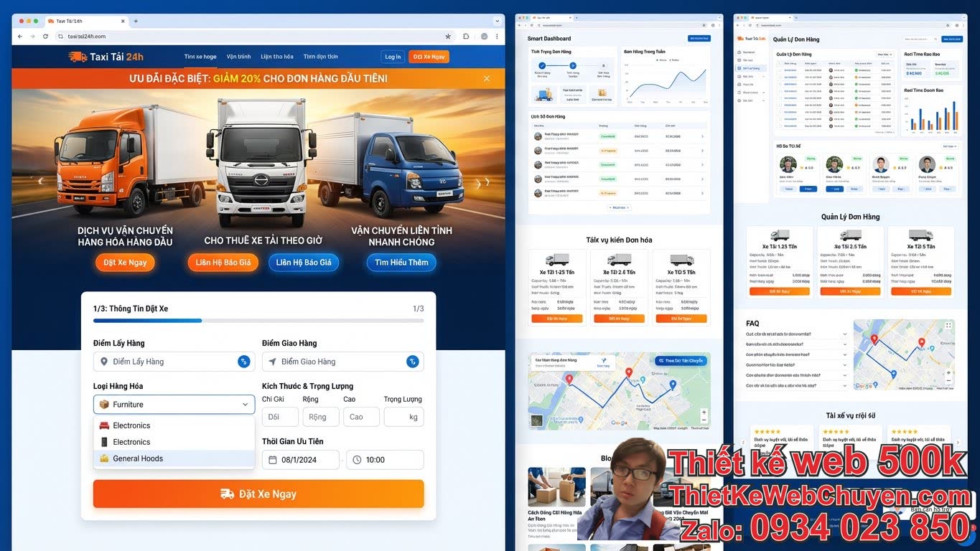Dismiss the GIẢM 20% promo banner

(x=486, y=78)
